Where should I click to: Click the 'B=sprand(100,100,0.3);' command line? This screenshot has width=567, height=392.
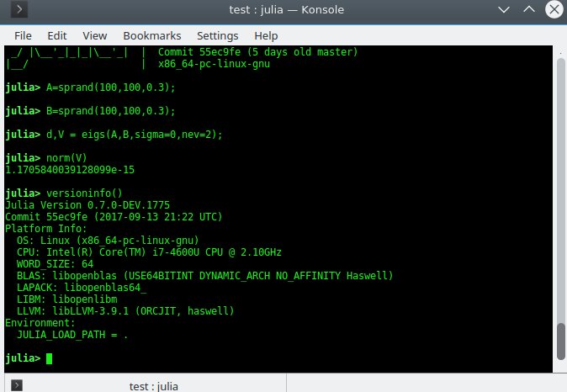coord(111,111)
